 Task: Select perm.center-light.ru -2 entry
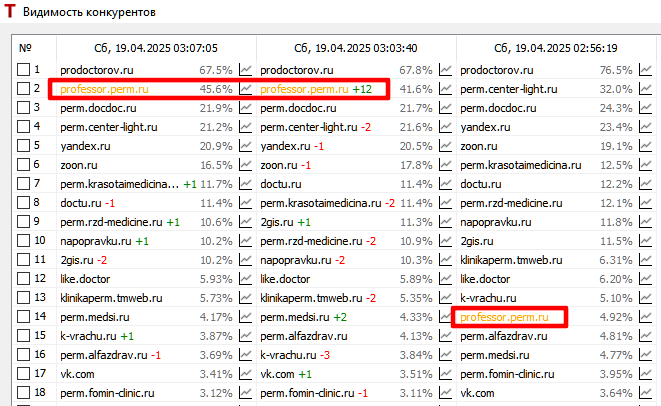pos(316,127)
